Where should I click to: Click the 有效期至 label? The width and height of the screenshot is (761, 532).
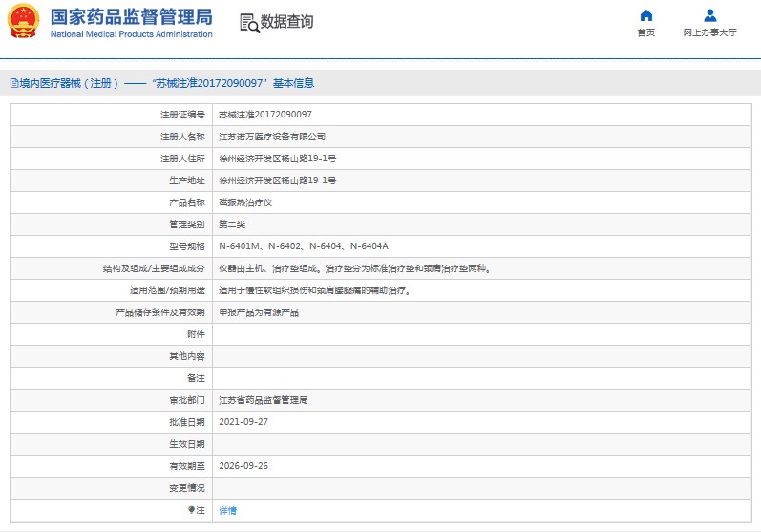[187, 466]
